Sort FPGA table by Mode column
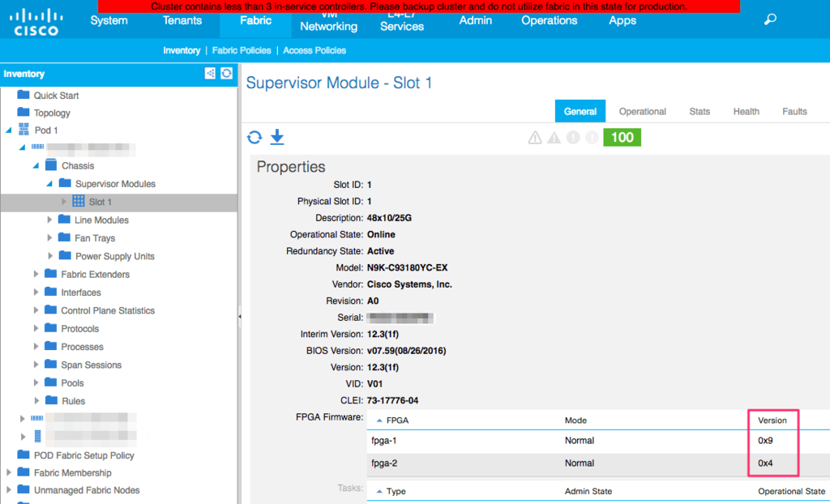Image resolution: width=830 pixels, height=504 pixels. pos(575,421)
